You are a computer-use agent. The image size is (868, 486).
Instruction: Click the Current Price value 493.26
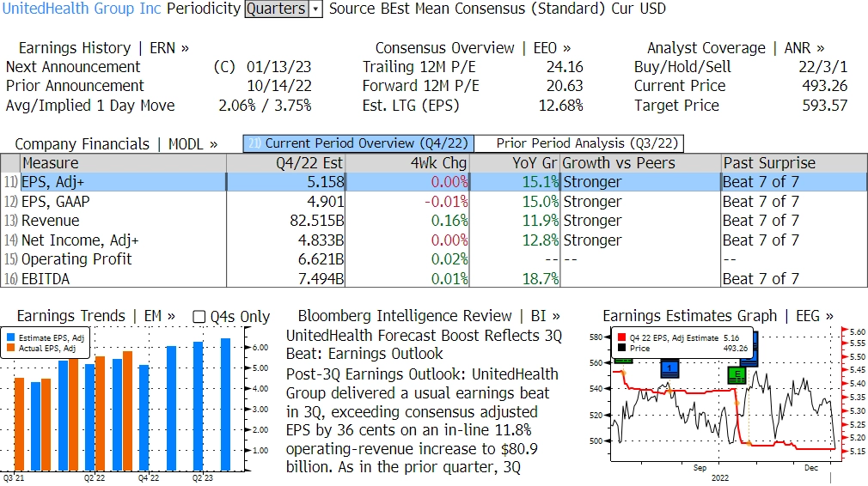[825, 86]
